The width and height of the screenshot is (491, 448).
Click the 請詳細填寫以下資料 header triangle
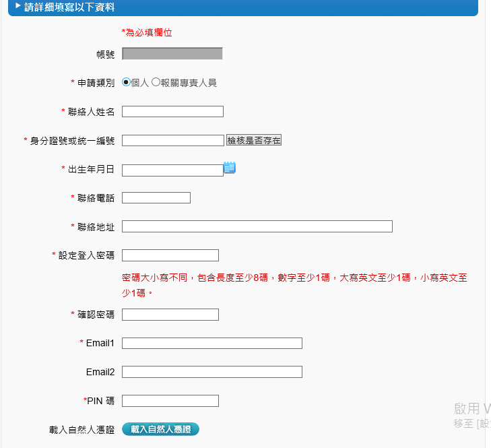(18, 6)
